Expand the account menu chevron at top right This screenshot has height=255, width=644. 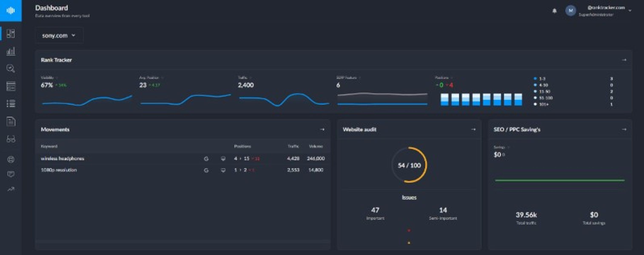click(630, 11)
